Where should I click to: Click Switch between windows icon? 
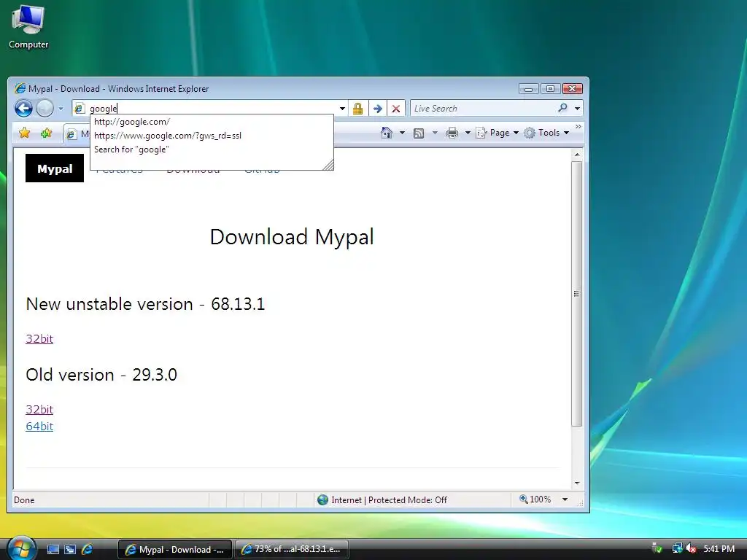pos(70,550)
